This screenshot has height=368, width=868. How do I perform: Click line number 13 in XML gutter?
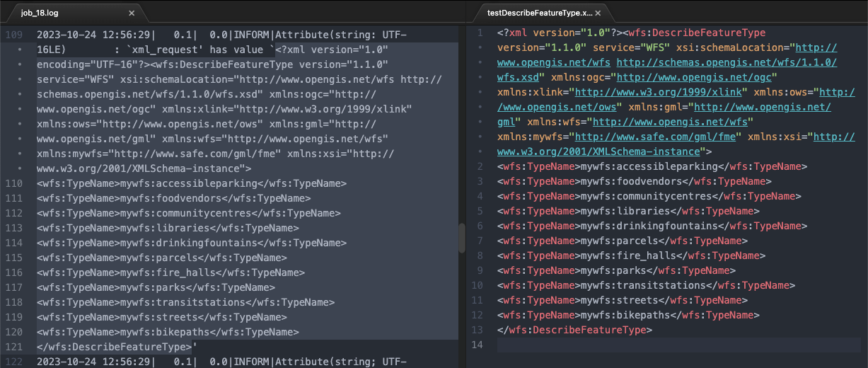pyautogui.click(x=478, y=330)
